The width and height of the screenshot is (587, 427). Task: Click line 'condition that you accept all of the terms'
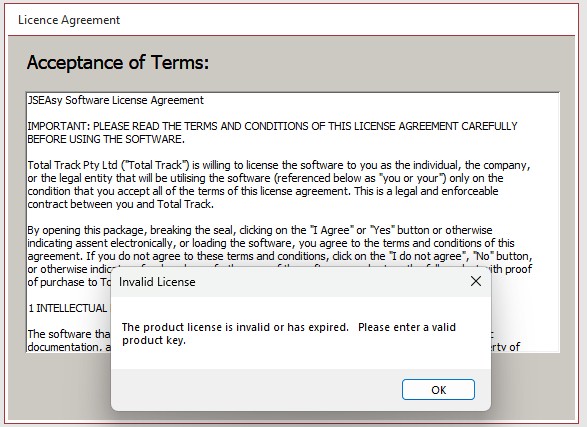[x=263, y=191]
